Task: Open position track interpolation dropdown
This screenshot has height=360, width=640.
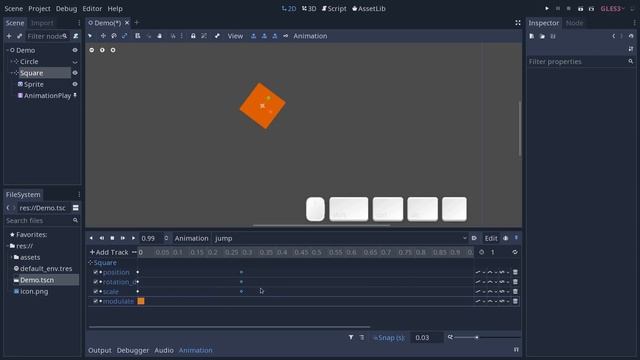Action: 493,272
